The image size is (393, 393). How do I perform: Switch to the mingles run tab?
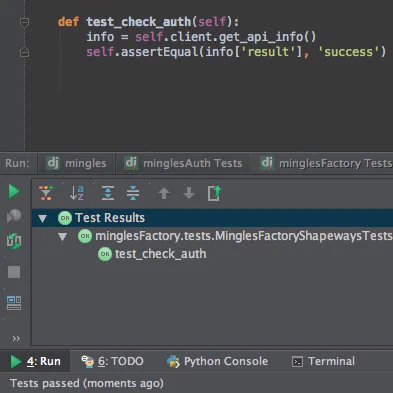pos(76,163)
